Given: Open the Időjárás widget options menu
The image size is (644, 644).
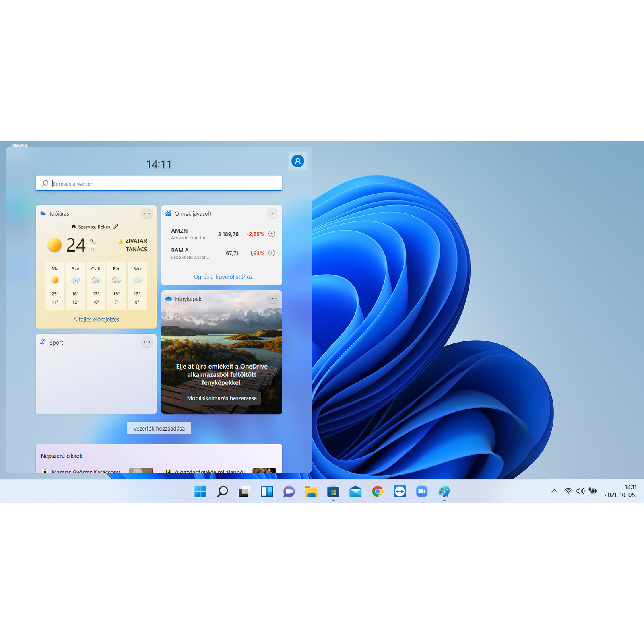Looking at the screenshot, I should 147,213.
